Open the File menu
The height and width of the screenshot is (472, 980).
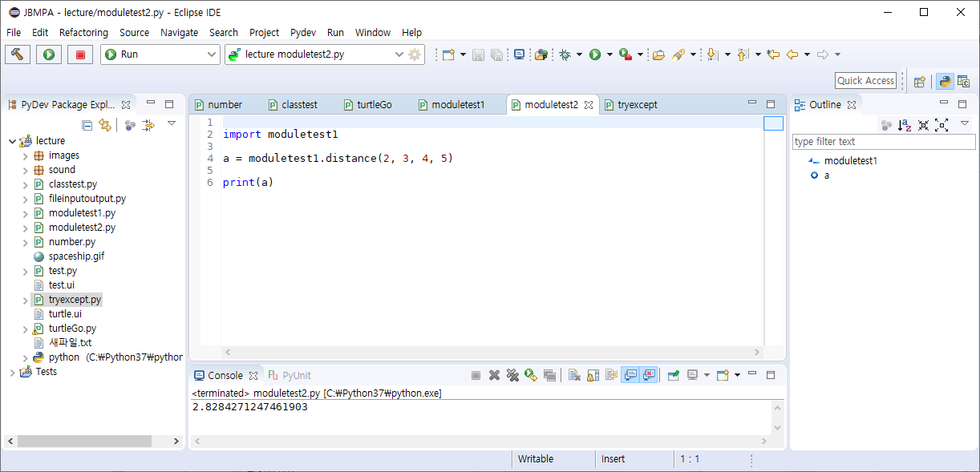14,33
